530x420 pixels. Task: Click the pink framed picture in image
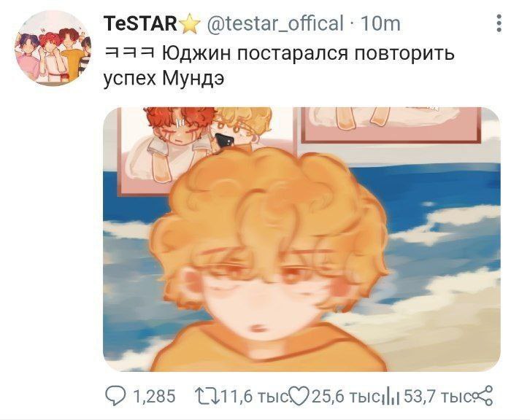coord(391,124)
